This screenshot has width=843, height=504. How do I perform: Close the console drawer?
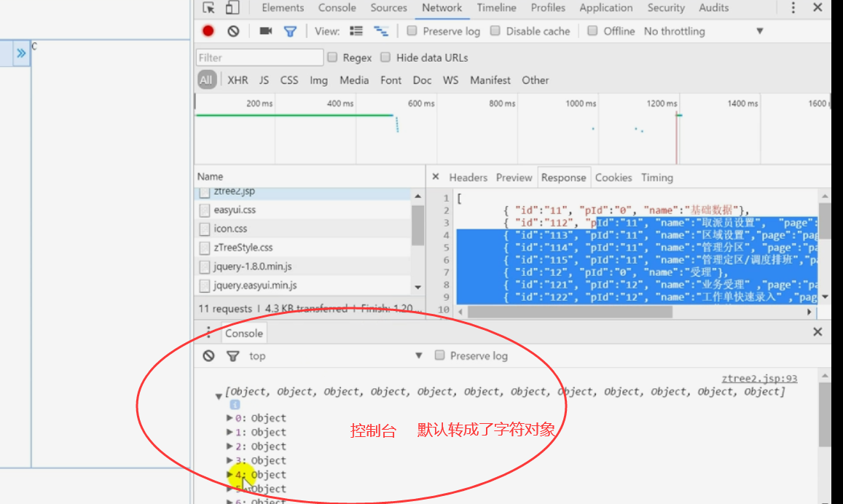[817, 332]
